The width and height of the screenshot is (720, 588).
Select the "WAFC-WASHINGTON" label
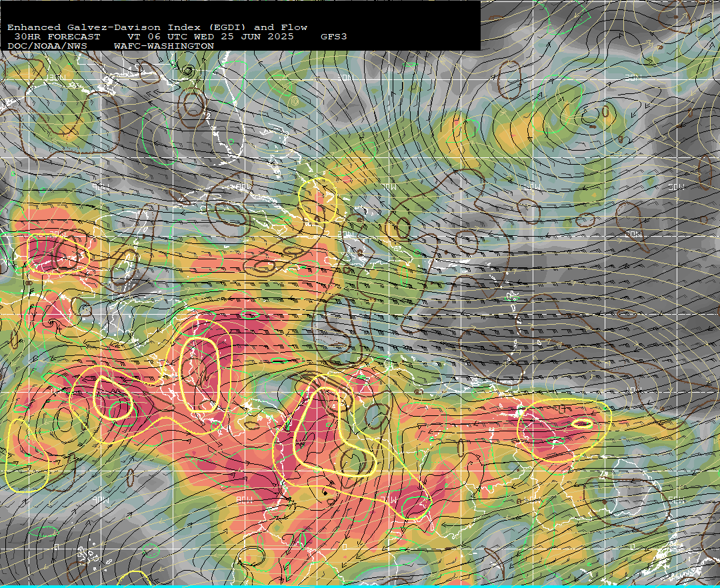[x=164, y=47]
